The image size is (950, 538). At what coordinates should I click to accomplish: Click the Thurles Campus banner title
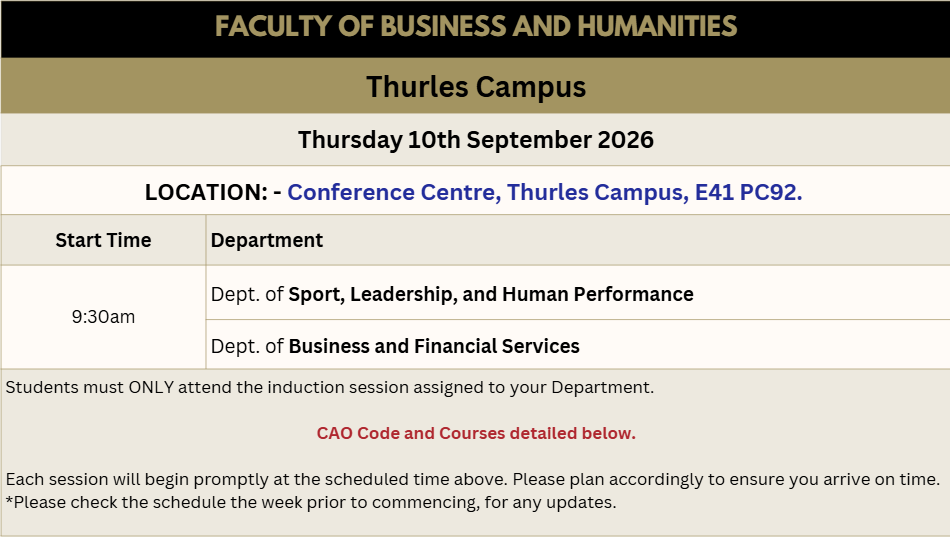(x=476, y=87)
